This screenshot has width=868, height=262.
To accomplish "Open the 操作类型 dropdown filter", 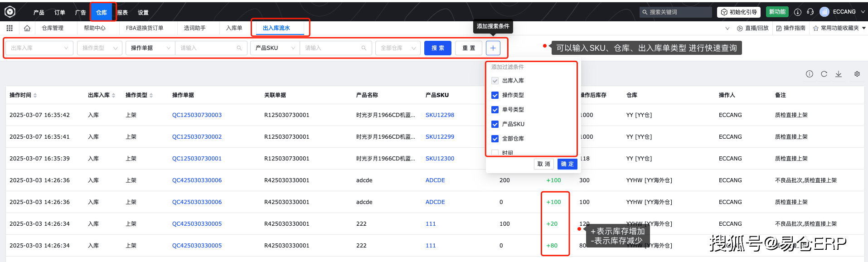I will [100, 48].
